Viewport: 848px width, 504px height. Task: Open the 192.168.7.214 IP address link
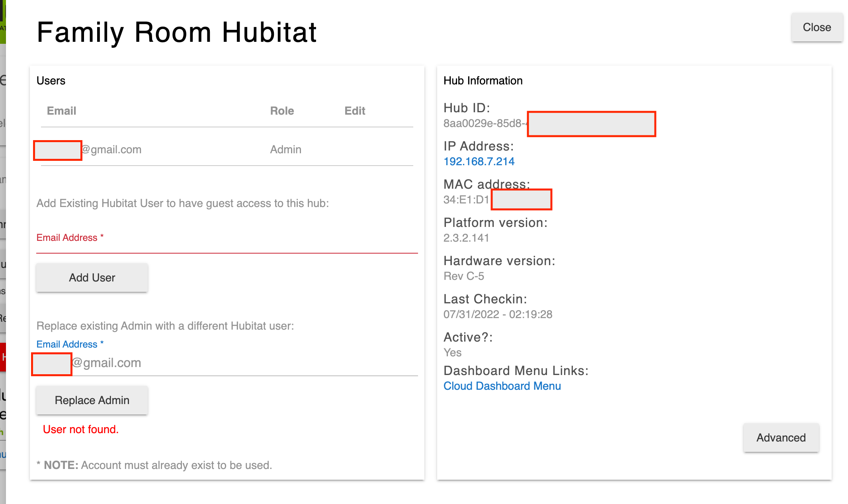(x=479, y=161)
